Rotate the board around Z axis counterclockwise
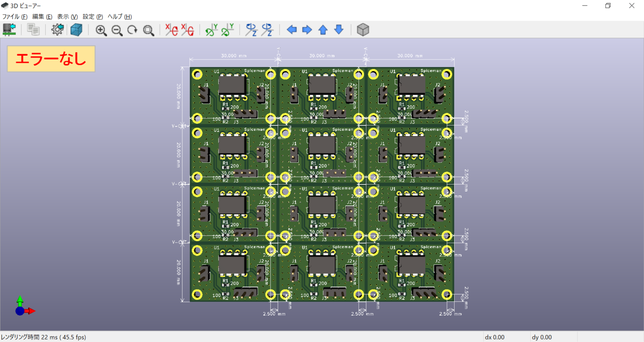The image size is (644, 342). (x=267, y=30)
